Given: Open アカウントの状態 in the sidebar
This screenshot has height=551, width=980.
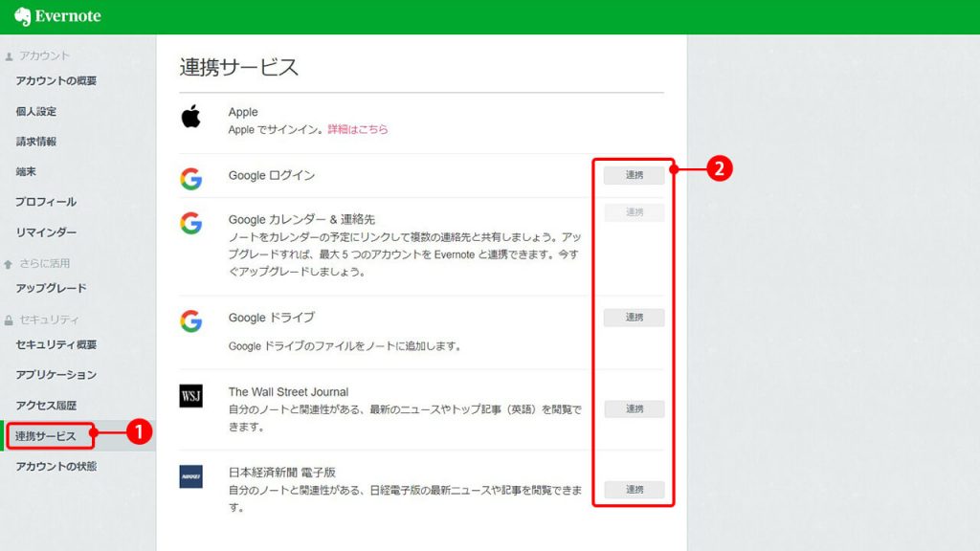Looking at the screenshot, I should 56,466.
